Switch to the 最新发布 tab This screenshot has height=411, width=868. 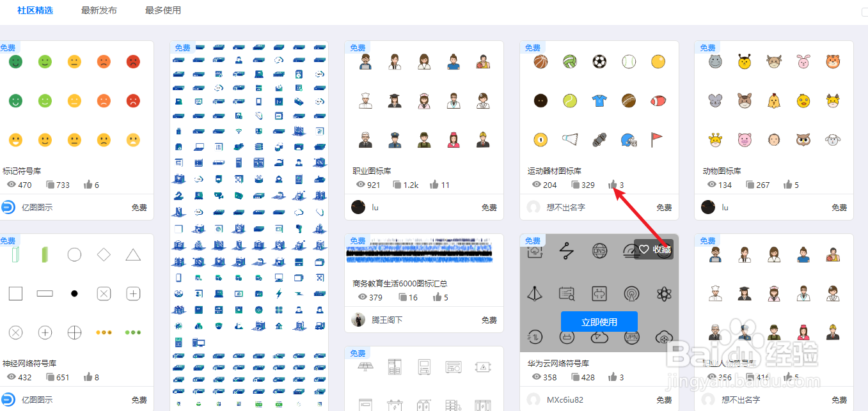point(99,10)
